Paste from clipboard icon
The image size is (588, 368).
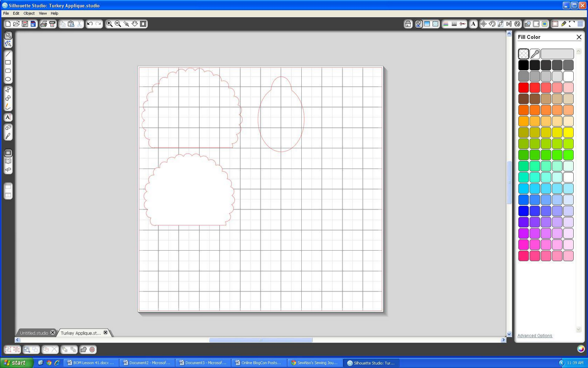[71, 24]
